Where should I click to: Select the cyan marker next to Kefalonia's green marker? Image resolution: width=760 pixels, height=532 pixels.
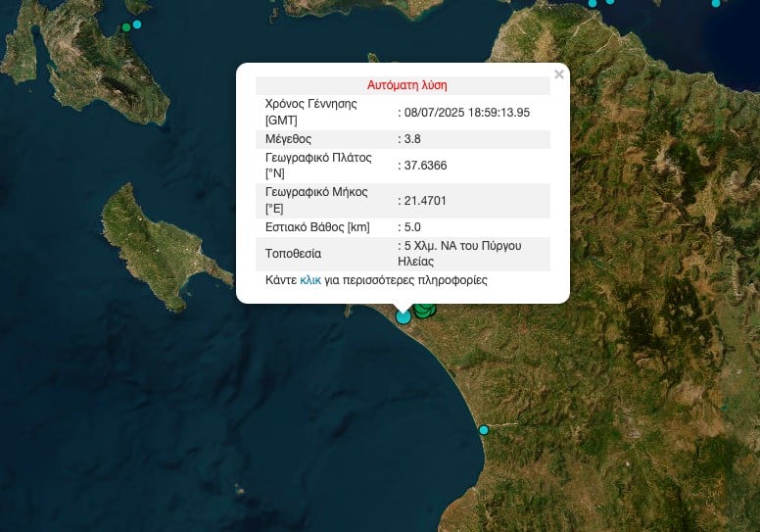137,24
